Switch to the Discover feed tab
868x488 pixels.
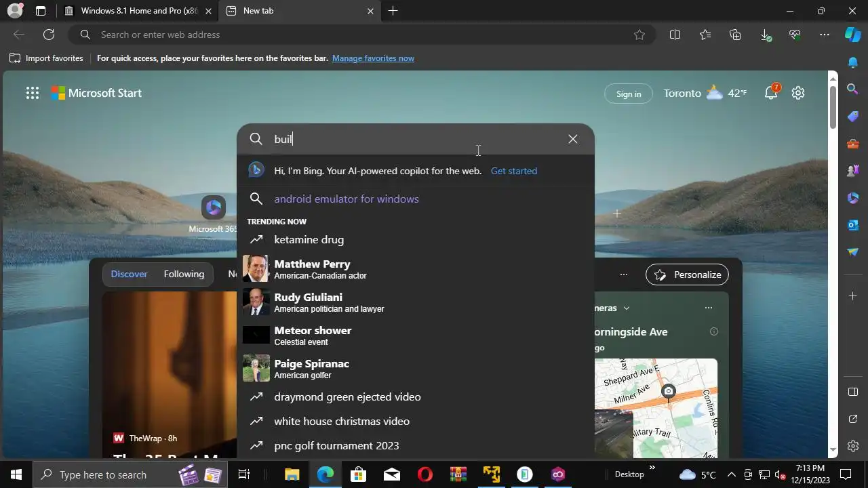point(129,274)
